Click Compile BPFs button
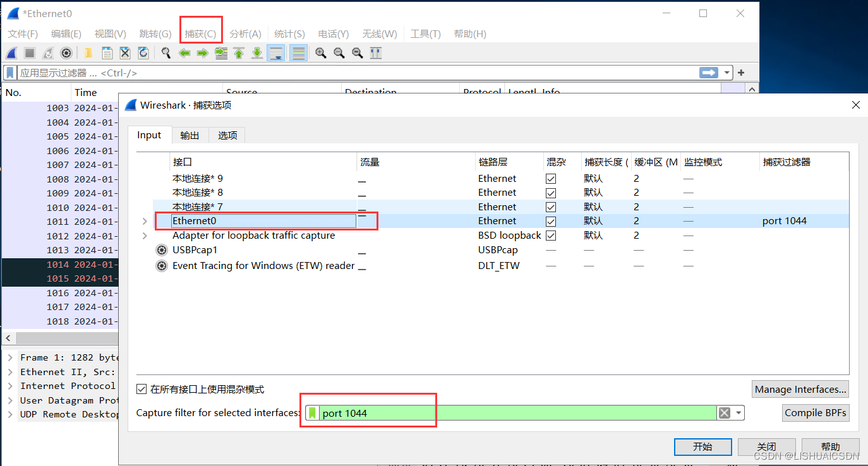 pos(815,413)
